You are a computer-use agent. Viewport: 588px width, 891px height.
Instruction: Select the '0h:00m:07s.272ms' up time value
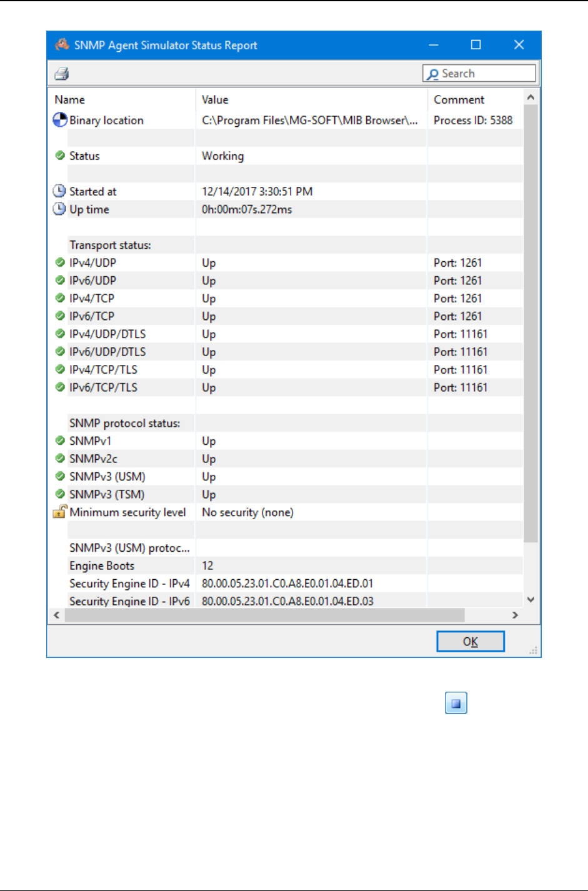pos(247,209)
